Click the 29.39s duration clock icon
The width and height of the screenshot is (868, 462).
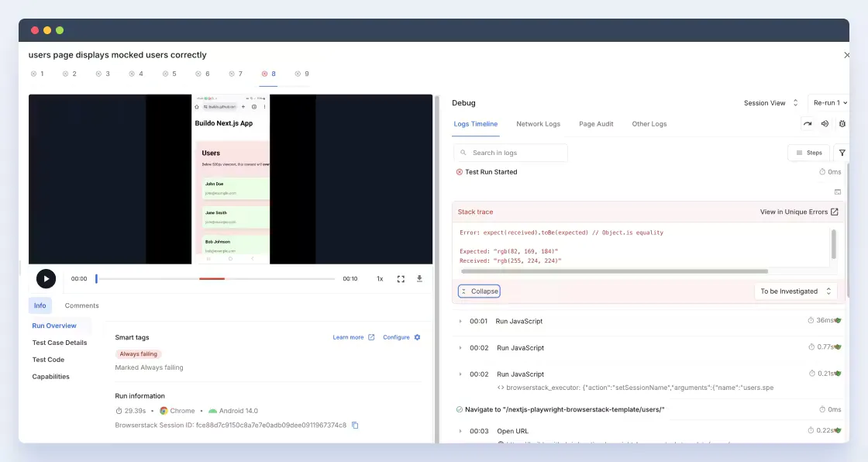(x=119, y=411)
